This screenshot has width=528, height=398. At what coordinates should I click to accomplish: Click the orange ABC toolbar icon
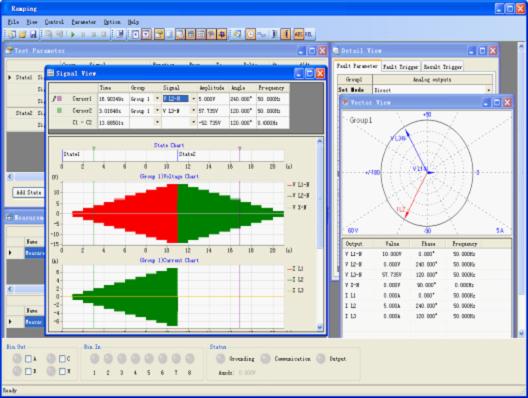point(298,34)
